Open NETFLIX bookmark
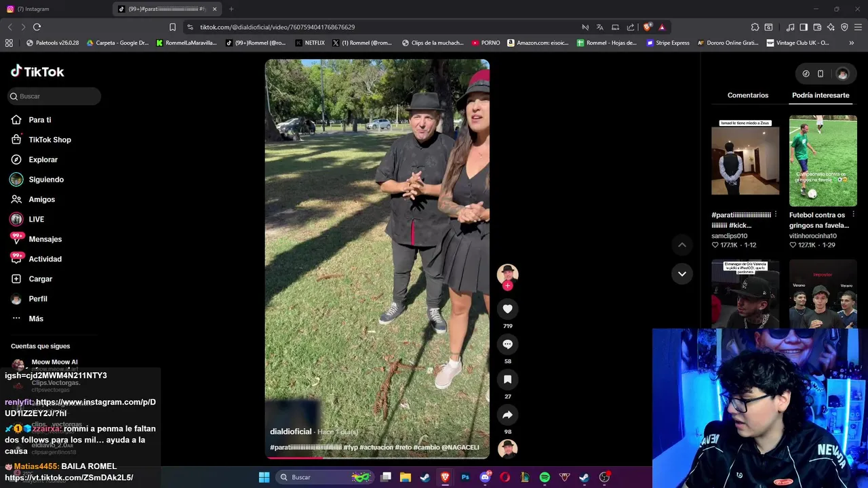The image size is (868, 488). point(310,43)
